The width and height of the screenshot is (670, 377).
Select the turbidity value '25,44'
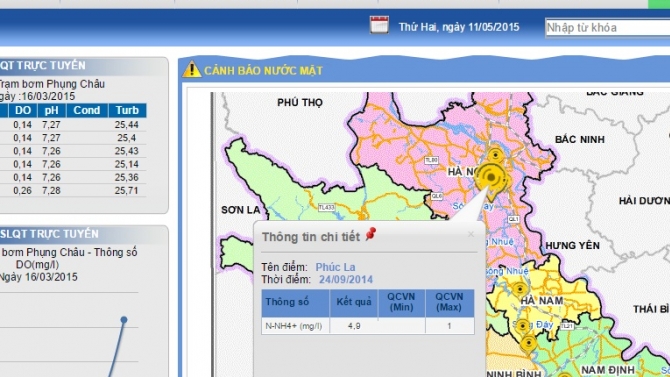[x=126, y=125]
